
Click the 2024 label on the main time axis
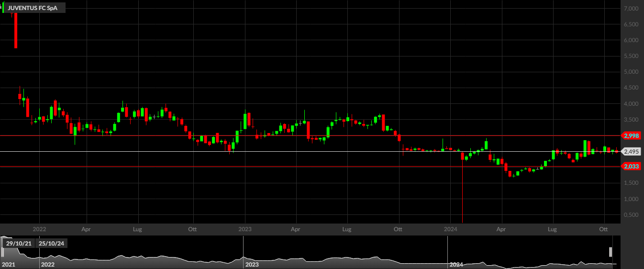click(x=451, y=229)
